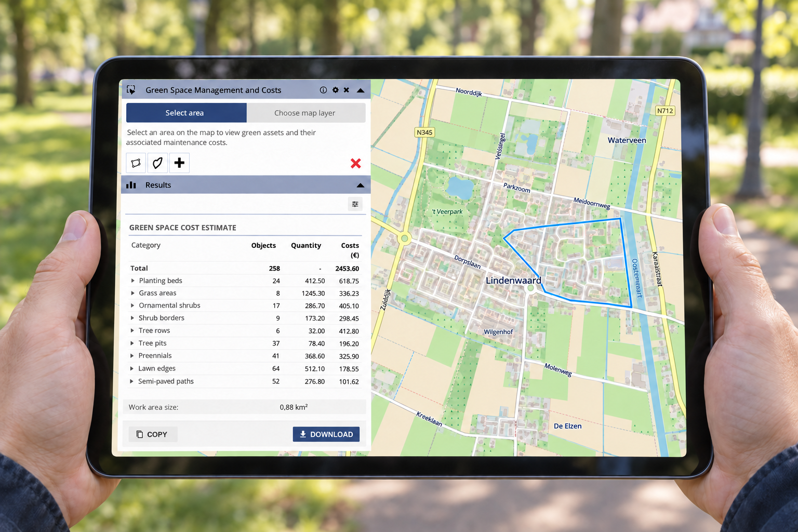Click the roundabout on the N345
This screenshot has height=532, width=798.
pyautogui.click(x=404, y=238)
